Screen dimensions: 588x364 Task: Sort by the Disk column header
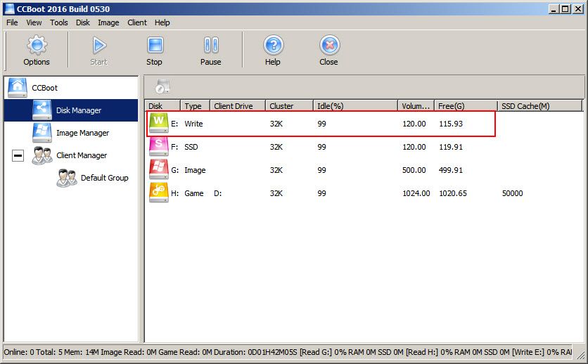pos(162,106)
